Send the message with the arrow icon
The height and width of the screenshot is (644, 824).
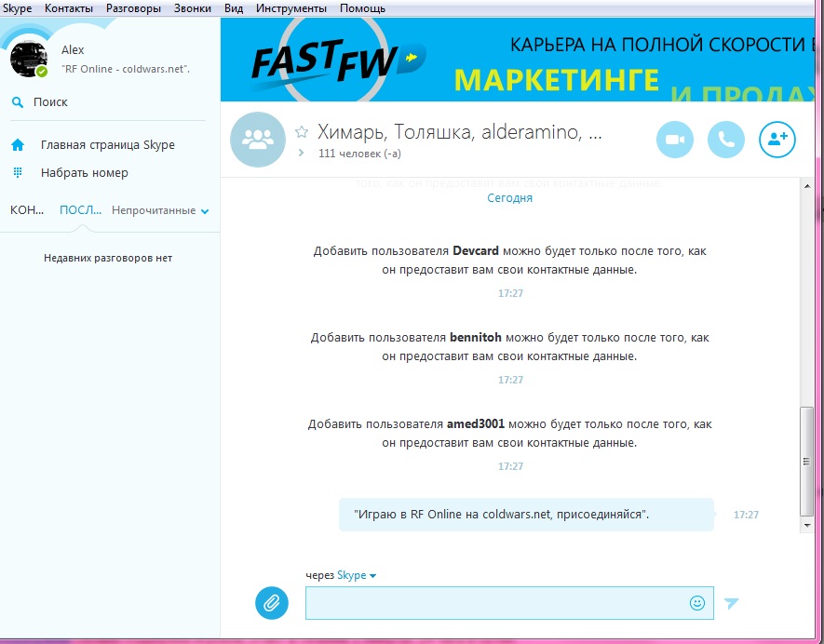coord(731,603)
